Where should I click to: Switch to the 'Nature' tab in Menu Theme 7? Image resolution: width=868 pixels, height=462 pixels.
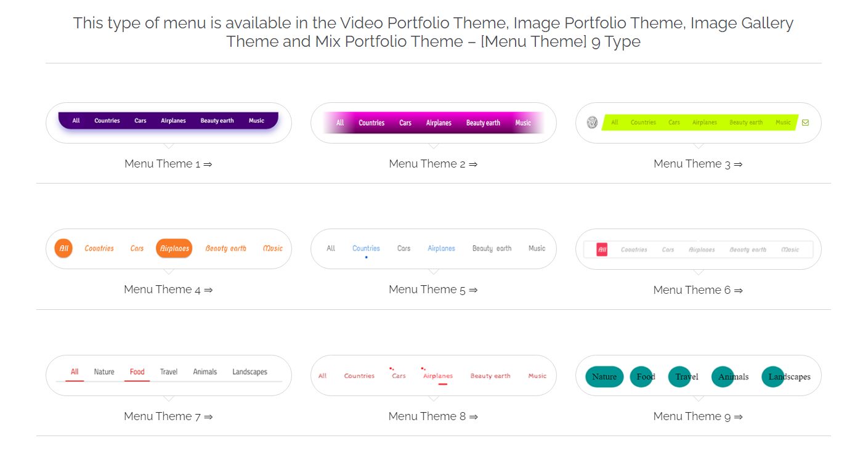(x=104, y=372)
